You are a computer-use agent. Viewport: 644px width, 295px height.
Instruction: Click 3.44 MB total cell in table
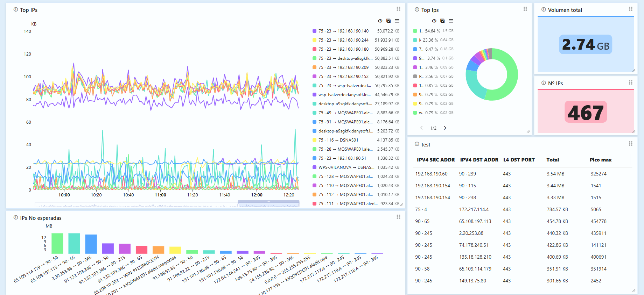[x=555, y=186]
